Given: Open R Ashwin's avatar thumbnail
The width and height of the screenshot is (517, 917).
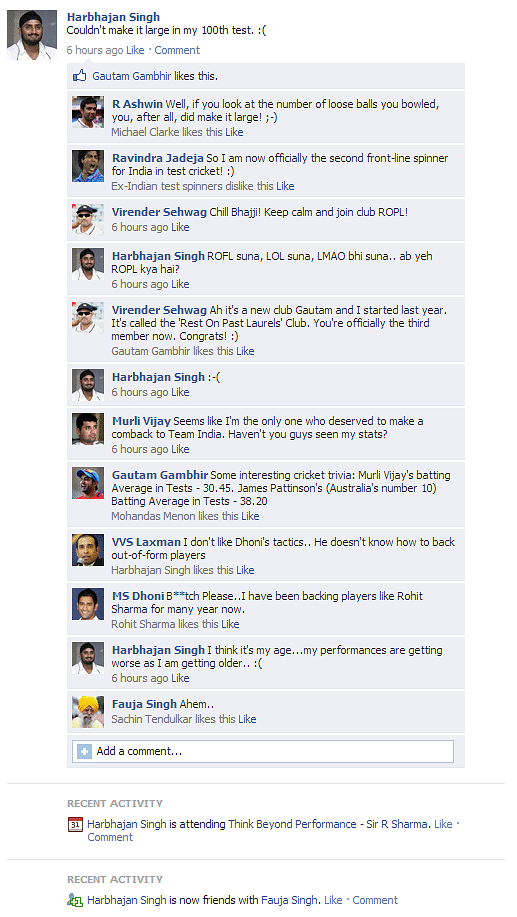Looking at the screenshot, I should tap(88, 112).
